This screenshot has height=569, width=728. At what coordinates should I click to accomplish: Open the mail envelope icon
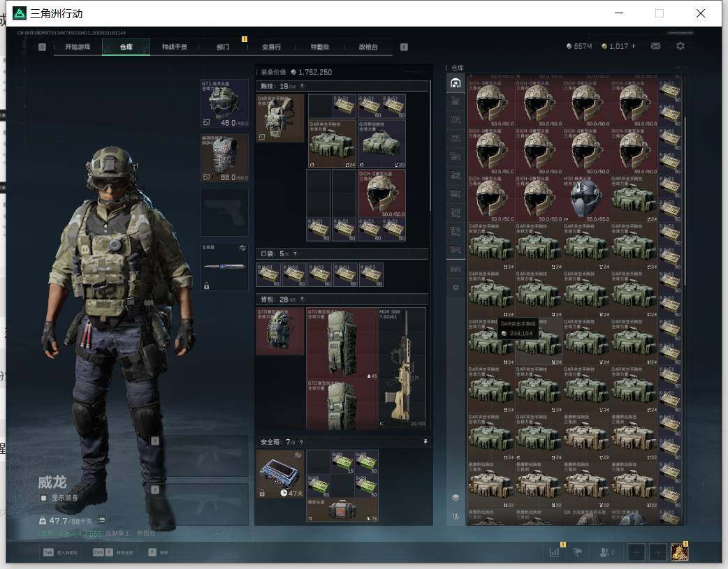point(655,46)
